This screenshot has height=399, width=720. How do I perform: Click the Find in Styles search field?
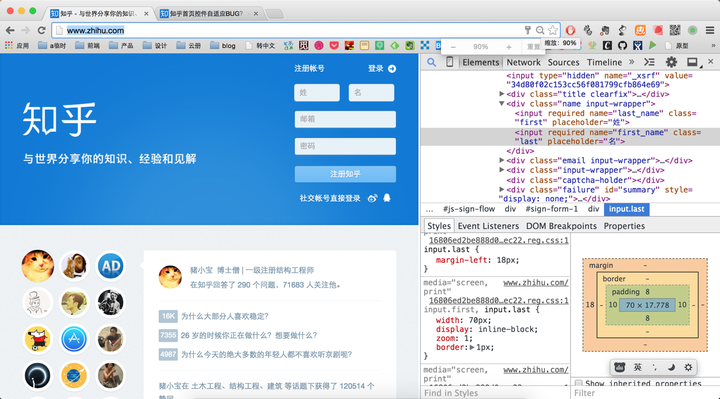pyautogui.click(x=495, y=393)
